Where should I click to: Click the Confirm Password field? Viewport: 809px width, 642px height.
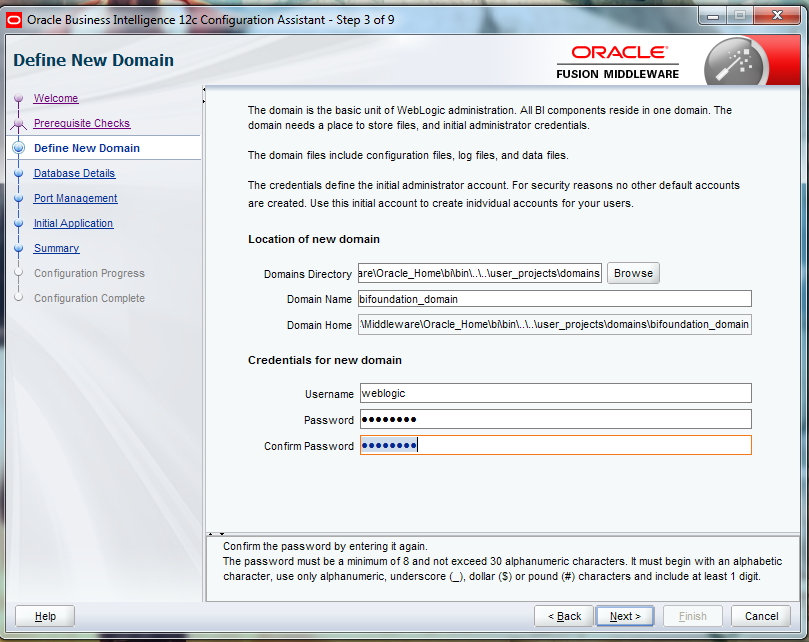click(x=556, y=445)
